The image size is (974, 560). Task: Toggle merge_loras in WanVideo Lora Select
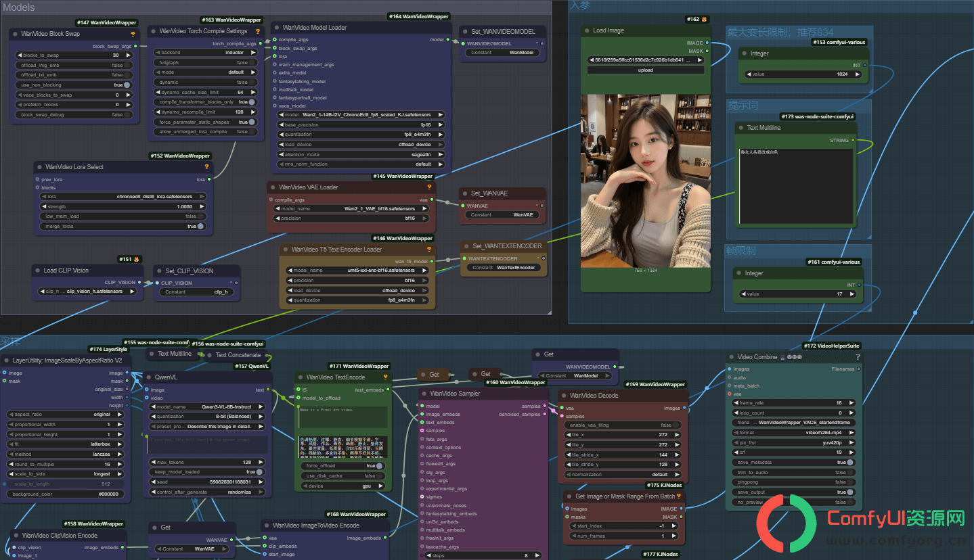123,227
